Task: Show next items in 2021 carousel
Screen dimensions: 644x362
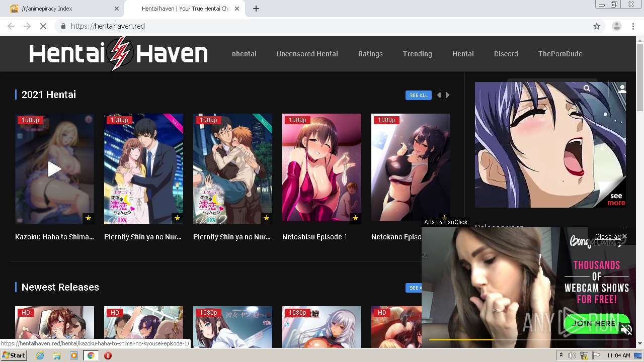Action: tap(447, 95)
